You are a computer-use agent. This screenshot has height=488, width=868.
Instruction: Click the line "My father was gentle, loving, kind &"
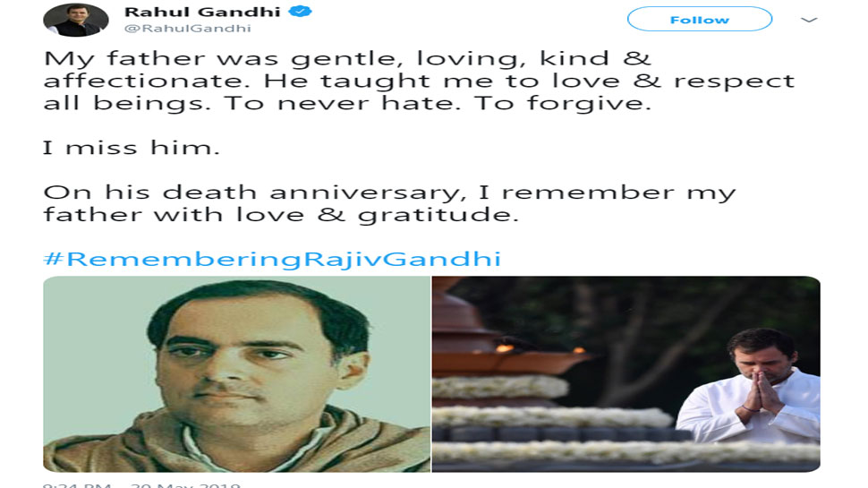[x=347, y=59]
